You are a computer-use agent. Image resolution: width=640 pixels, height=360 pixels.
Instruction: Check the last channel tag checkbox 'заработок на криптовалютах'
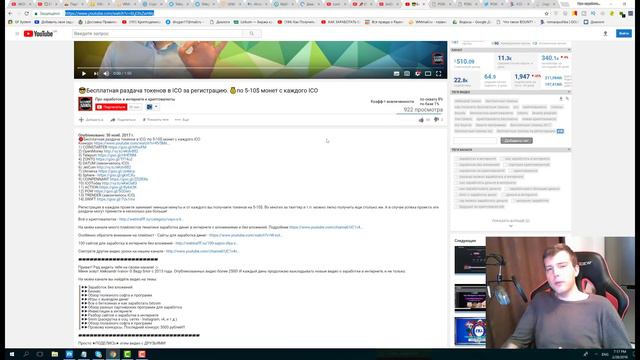click(x=457, y=207)
